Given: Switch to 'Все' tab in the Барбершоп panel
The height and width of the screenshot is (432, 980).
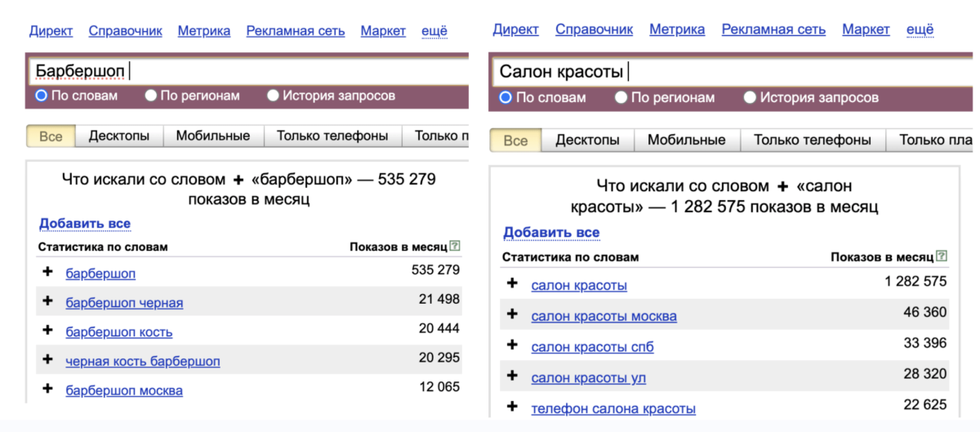Looking at the screenshot, I should (x=51, y=136).
